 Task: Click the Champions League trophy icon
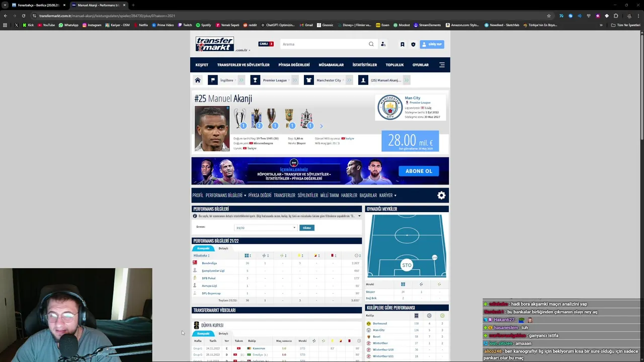click(240, 119)
